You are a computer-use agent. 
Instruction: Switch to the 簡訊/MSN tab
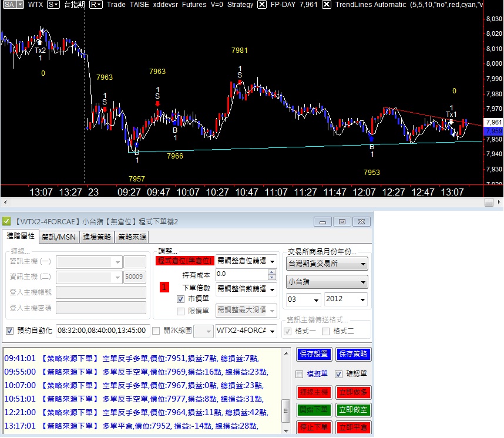tap(59, 237)
